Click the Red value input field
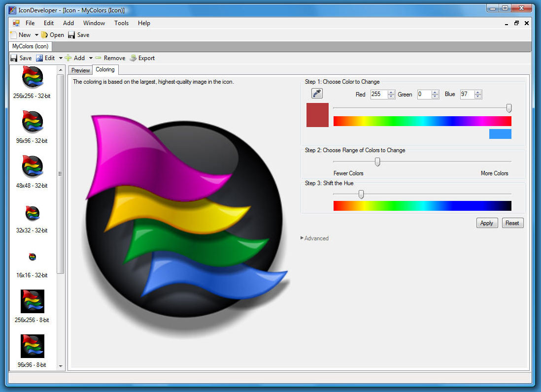The height and width of the screenshot is (392, 541). [x=378, y=94]
